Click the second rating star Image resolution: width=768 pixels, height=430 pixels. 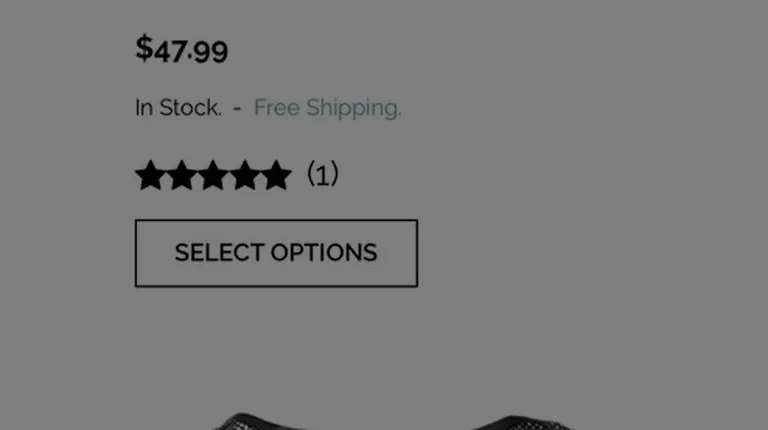(x=182, y=175)
